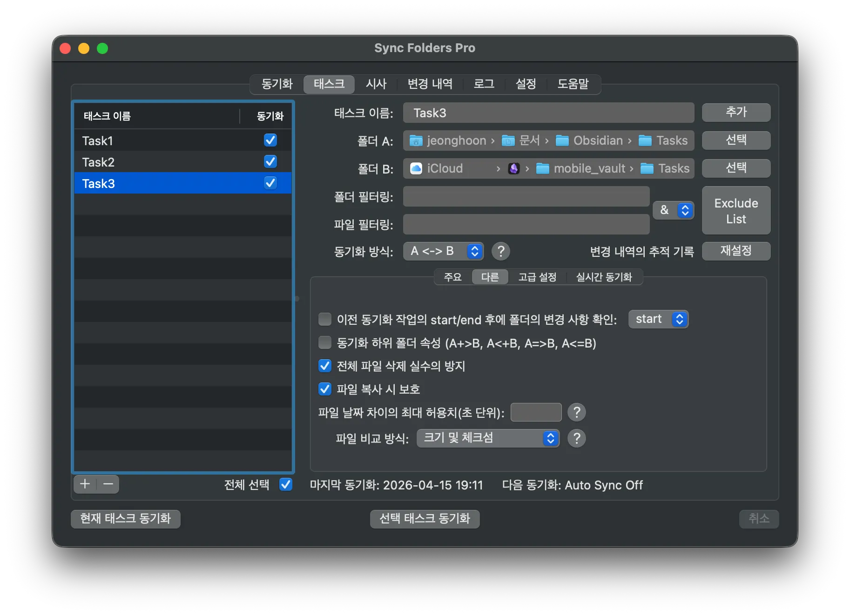Toggle sync checkbox for Task3
Screen dimensions: 850x616
click(270, 183)
